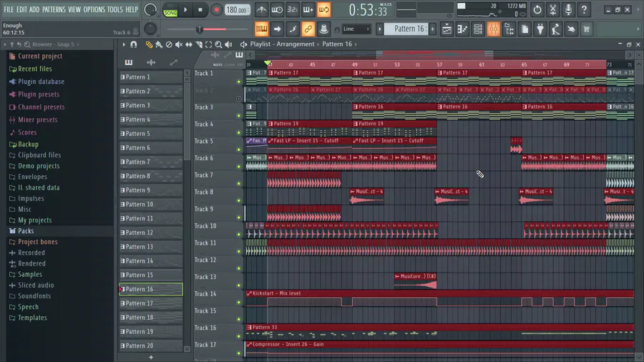Mute Track 10 via its green dot
Screen dimensions: 644x362
[x=238, y=235]
